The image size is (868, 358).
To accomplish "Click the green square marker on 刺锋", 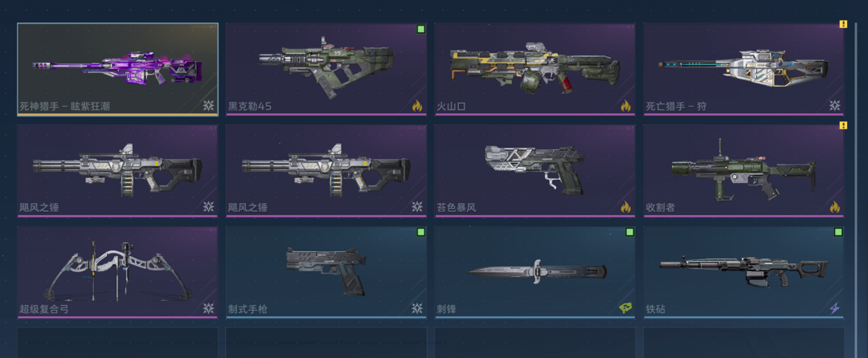I will (629, 232).
